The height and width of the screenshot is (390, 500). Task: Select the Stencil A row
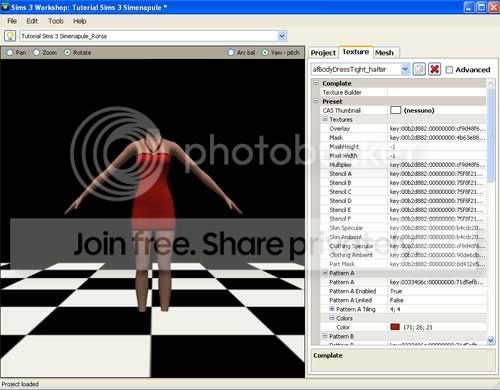(x=404, y=173)
